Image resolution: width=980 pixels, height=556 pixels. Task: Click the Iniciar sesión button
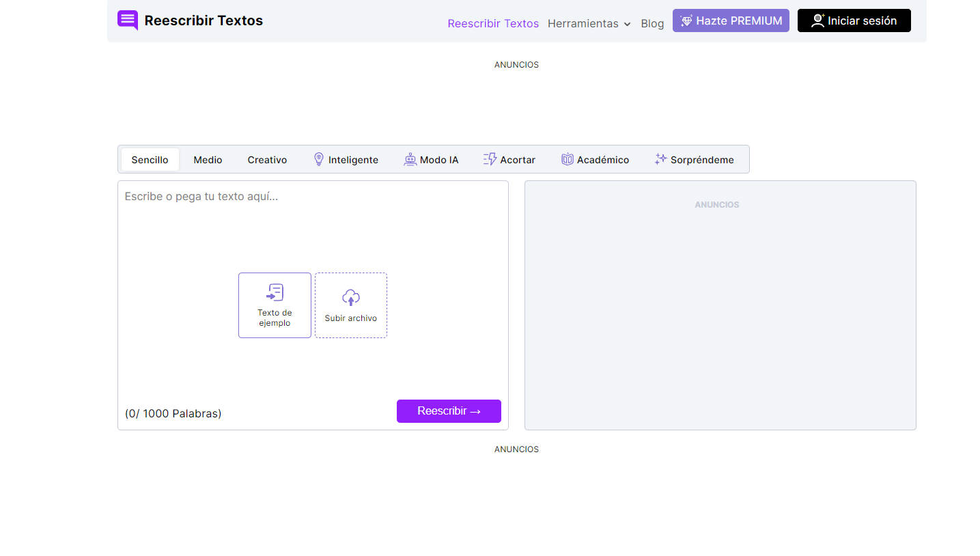tap(854, 20)
